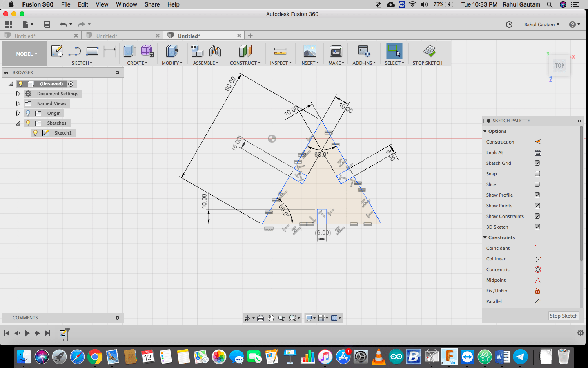Open the Window menu

coord(126,4)
